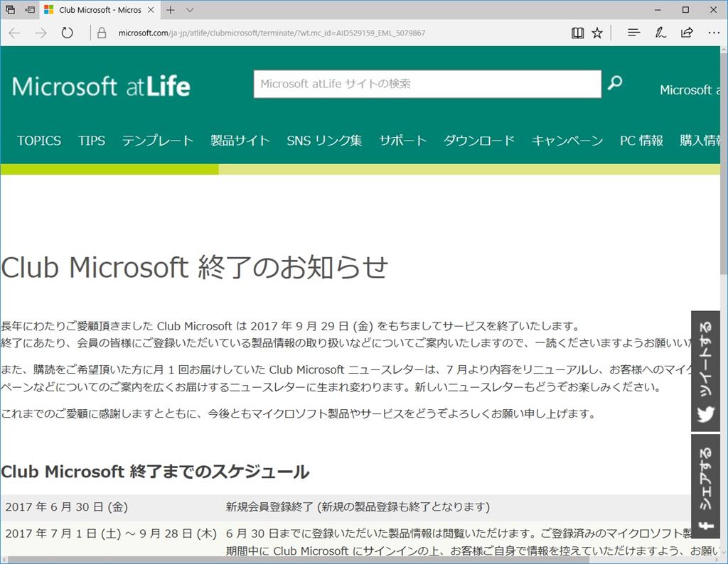Add page to favorites with star icon
The width and height of the screenshot is (728, 564).
(x=597, y=33)
